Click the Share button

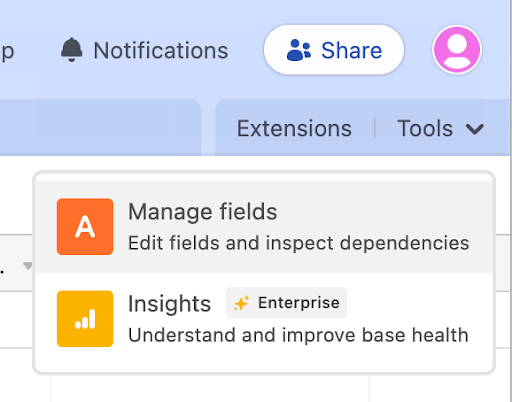334,50
